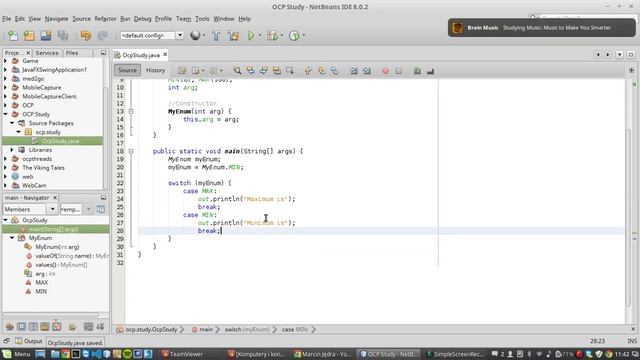Expand the Game project node
This screenshot has height=360, width=640.
pyautogui.click(x=5, y=61)
